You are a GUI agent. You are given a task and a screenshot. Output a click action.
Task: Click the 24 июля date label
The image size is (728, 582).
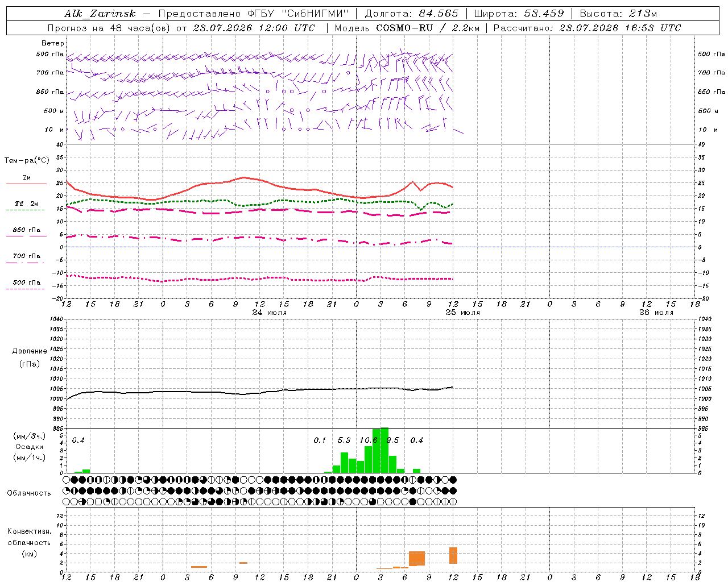point(270,313)
